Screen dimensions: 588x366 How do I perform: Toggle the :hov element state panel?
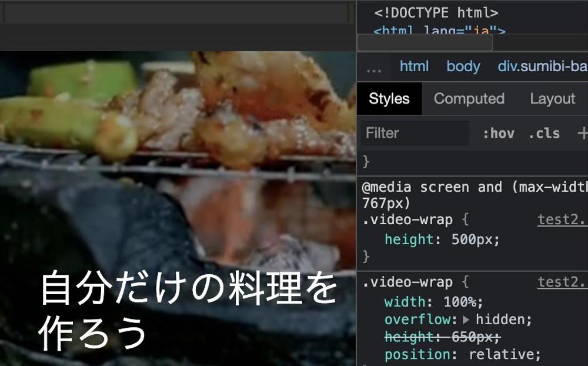click(499, 133)
